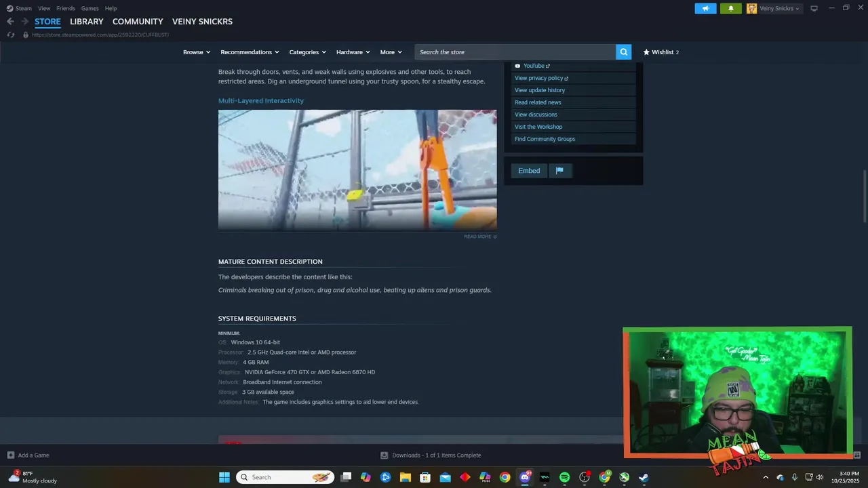Click the microphone icon in system tray
The image size is (868, 488).
[x=794, y=477]
